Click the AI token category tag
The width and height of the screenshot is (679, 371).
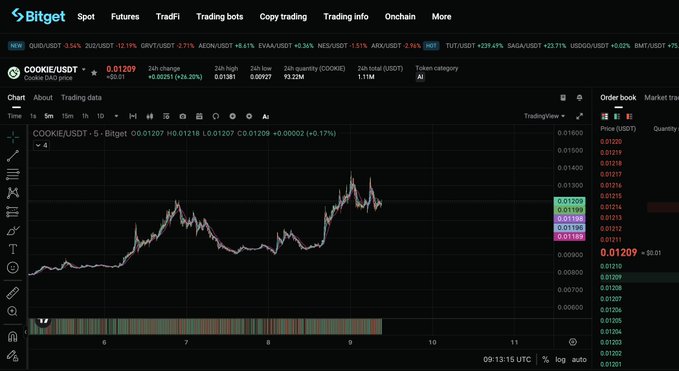420,77
